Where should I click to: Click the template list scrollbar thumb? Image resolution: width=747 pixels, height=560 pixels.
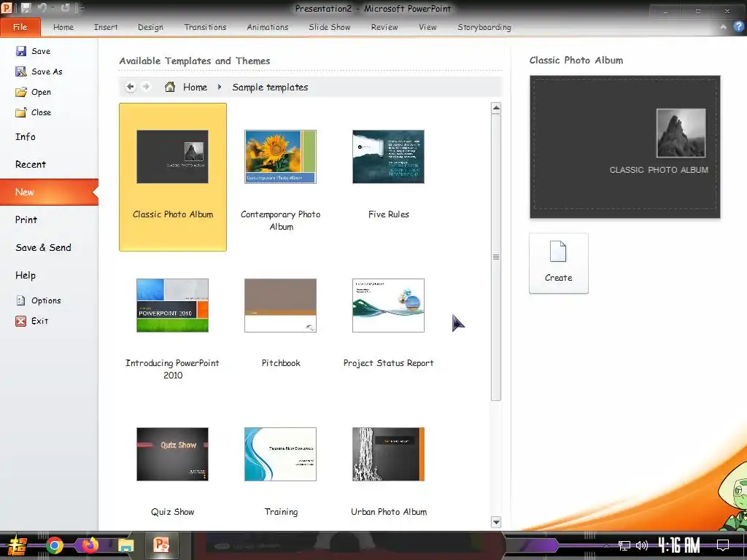[496, 257]
